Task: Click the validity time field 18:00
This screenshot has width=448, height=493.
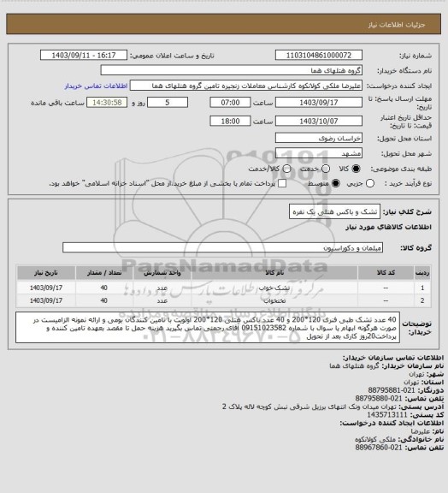Action: (230, 121)
